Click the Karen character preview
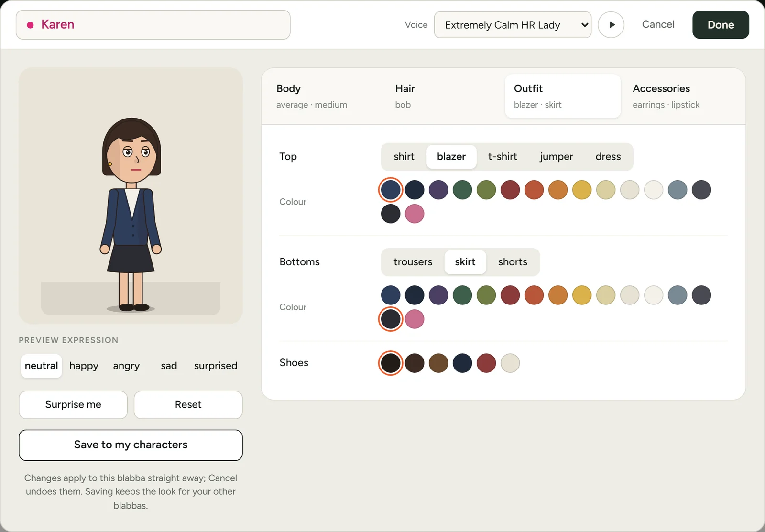Screen dimensions: 765x532 131,195
